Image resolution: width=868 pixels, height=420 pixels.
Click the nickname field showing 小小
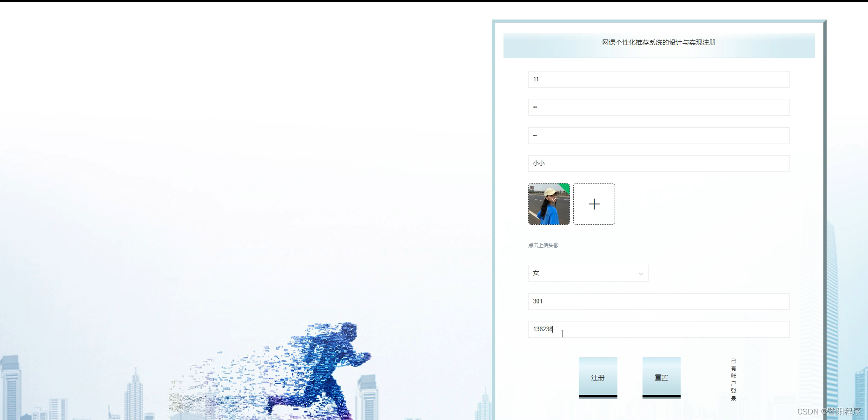(658, 163)
